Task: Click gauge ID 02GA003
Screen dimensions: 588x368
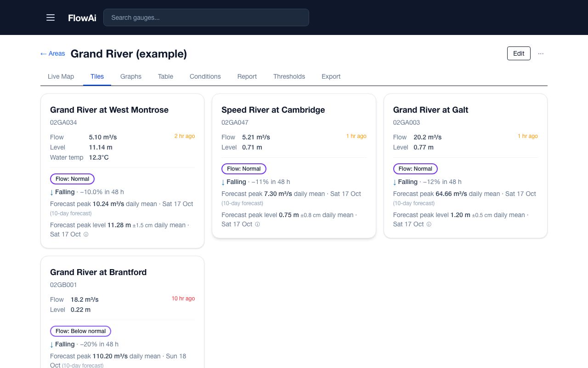Action: point(407,122)
